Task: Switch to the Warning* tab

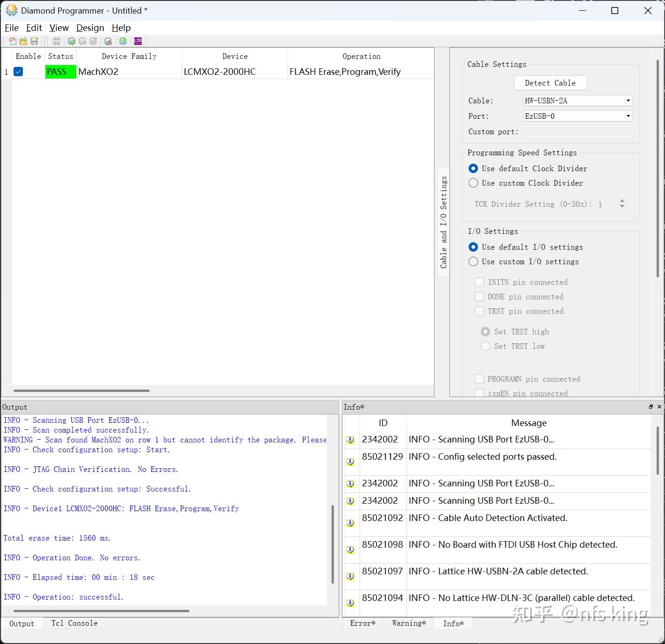Action: pos(409,623)
